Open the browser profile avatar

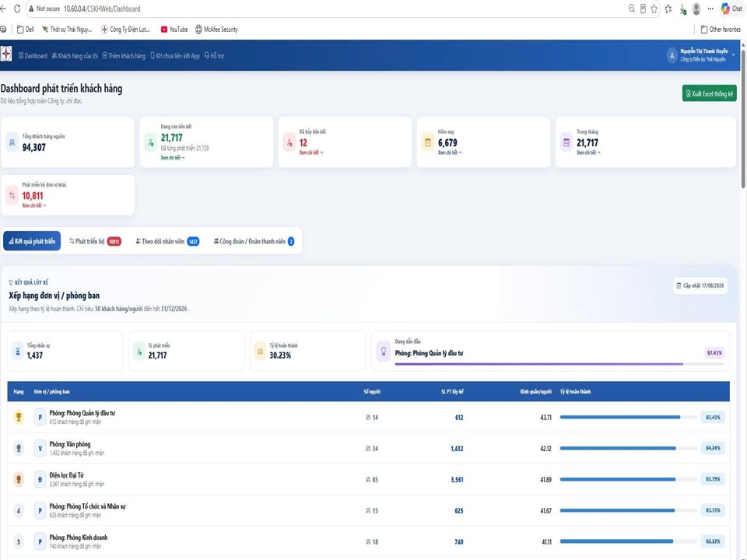click(696, 9)
